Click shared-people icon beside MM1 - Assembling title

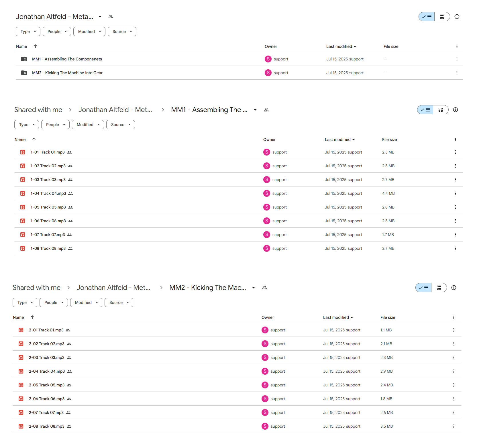click(x=266, y=110)
